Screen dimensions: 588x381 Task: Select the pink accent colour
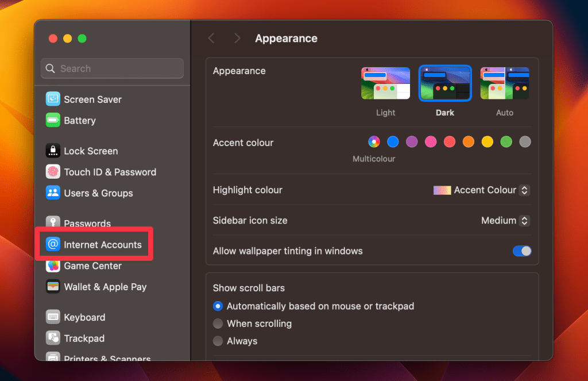click(431, 141)
